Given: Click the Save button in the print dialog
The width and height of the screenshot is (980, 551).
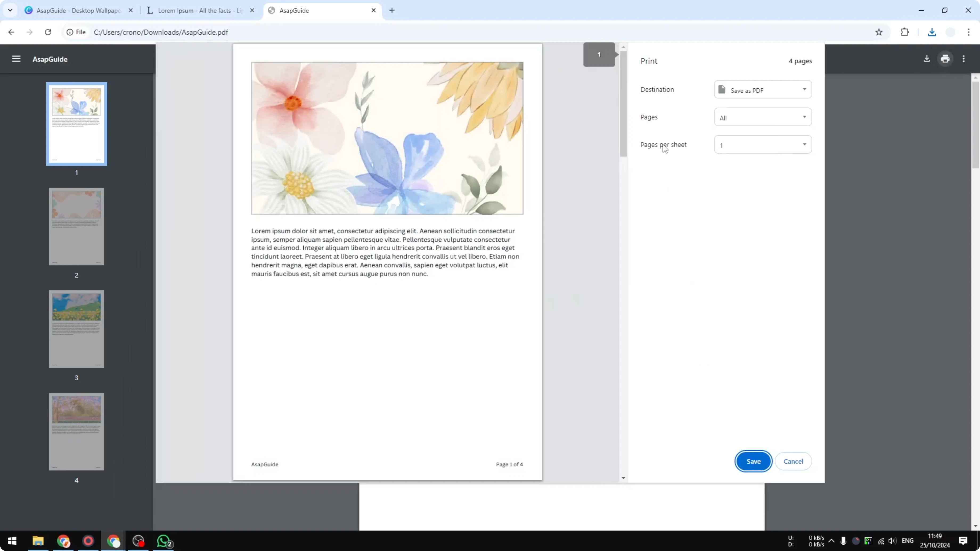Looking at the screenshot, I should pyautogui.click(x=753, y=461).
